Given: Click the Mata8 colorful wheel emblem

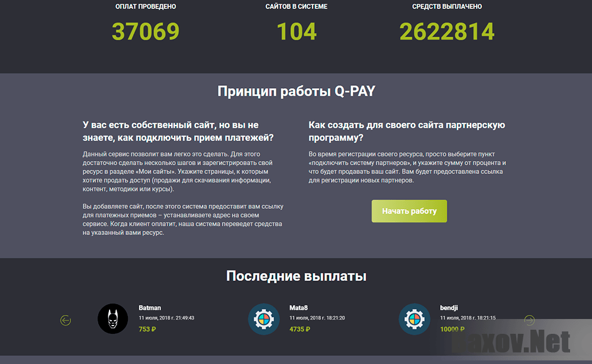Looking at the screenshot, I should click(263, 318).
